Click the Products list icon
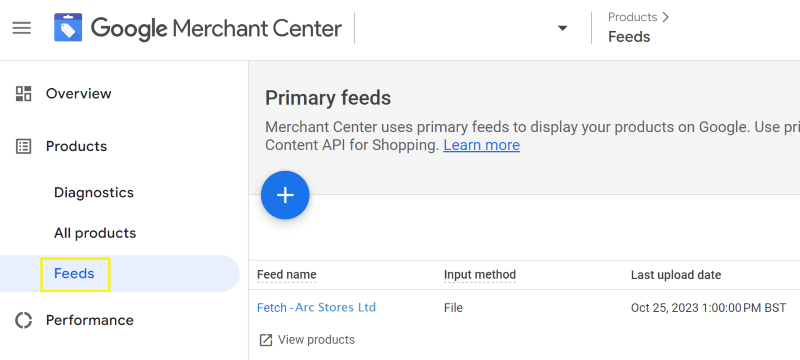Screen dimensions: 800x360 pos(23,146)
